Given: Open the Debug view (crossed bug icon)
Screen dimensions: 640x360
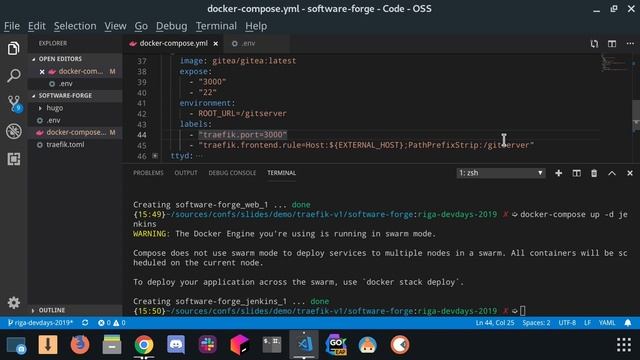Looking at the screenshot, I should (x=13, y=131).
